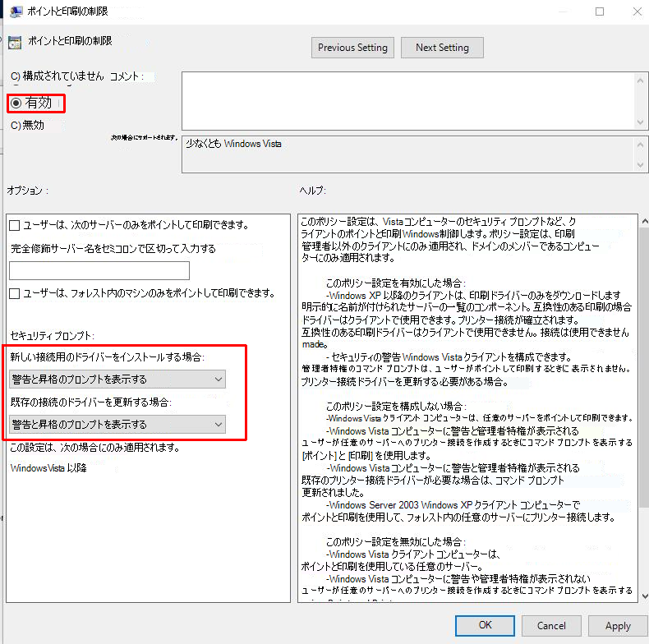This screenshot has width=649, height=644.
Task: Select the 無効 radio button
Action: pos(16,125)
